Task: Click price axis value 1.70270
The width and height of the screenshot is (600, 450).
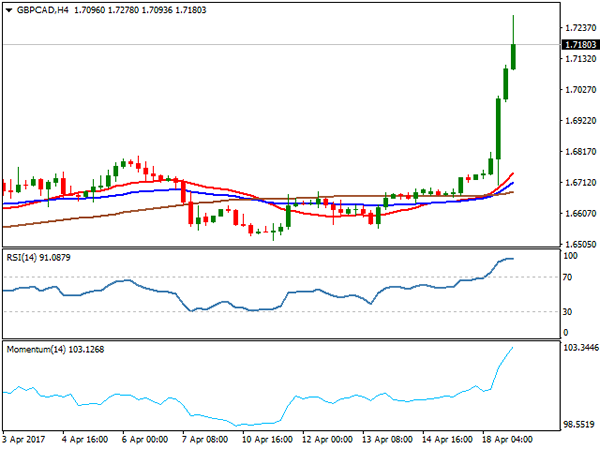Action: pyautogui.click(x=580, y=90)
